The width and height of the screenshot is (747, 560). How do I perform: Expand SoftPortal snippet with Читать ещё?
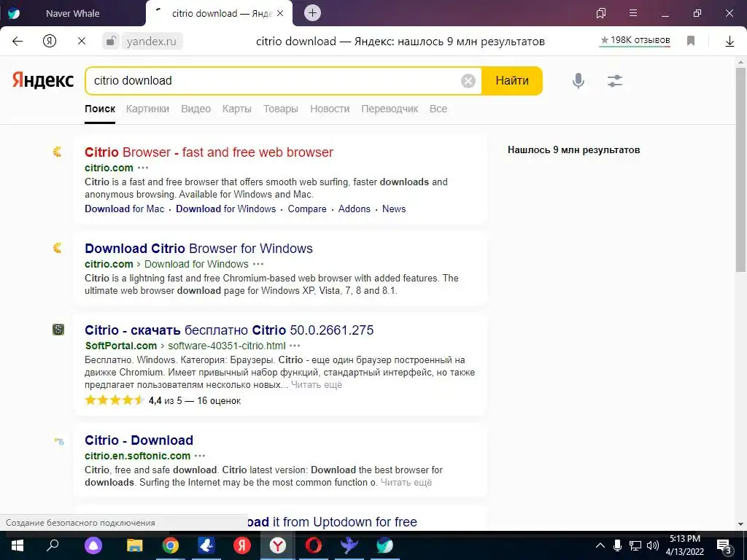[317, 385]
